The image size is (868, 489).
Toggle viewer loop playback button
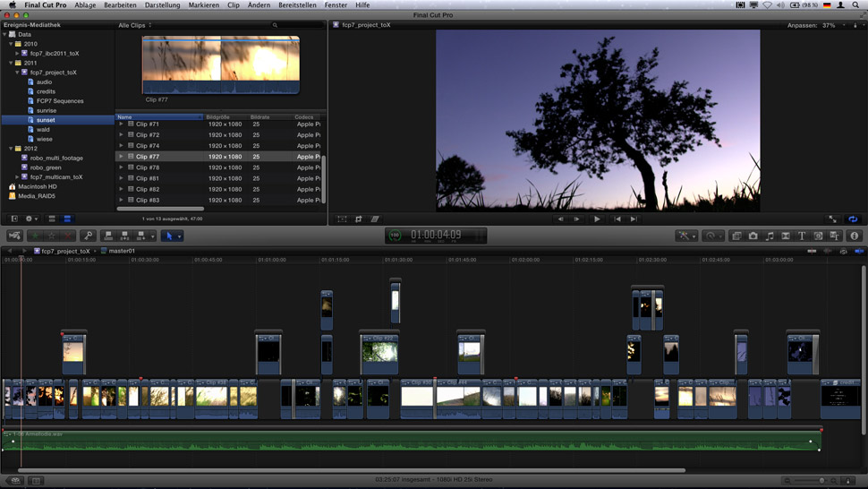click(x=853, y=219)
